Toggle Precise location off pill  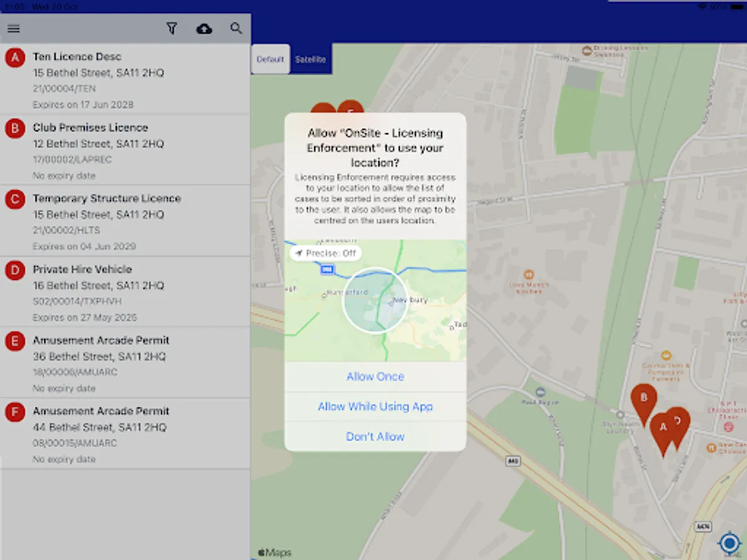coord(326,253)
